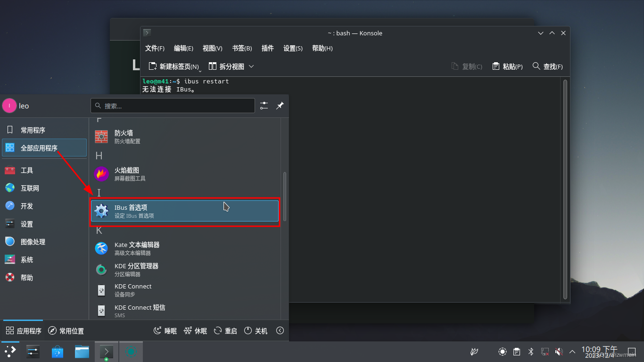Screen dimensions: 644x362
Task: Click the circular record tray icon
Action: pos(503,352)
